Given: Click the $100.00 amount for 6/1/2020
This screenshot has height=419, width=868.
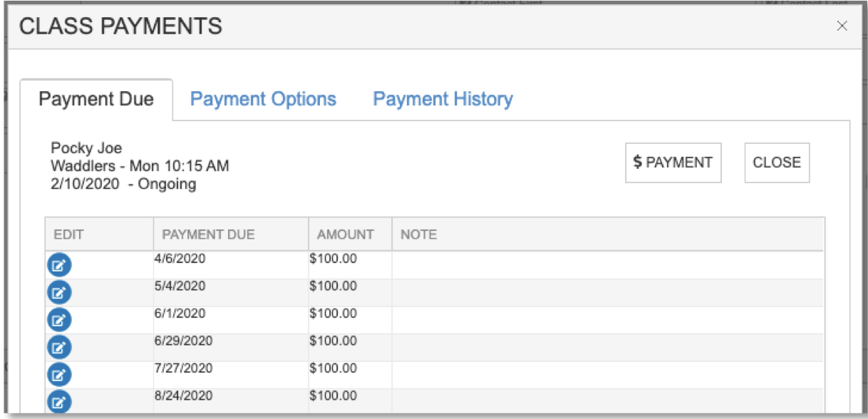Looking at the screenshot, I should [x=333, y=314].
